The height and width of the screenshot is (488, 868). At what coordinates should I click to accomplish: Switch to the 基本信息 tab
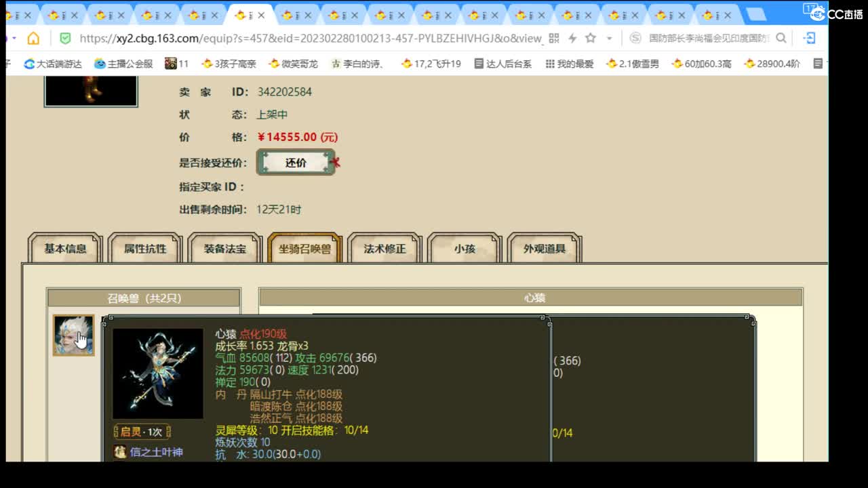pos(65,249)
